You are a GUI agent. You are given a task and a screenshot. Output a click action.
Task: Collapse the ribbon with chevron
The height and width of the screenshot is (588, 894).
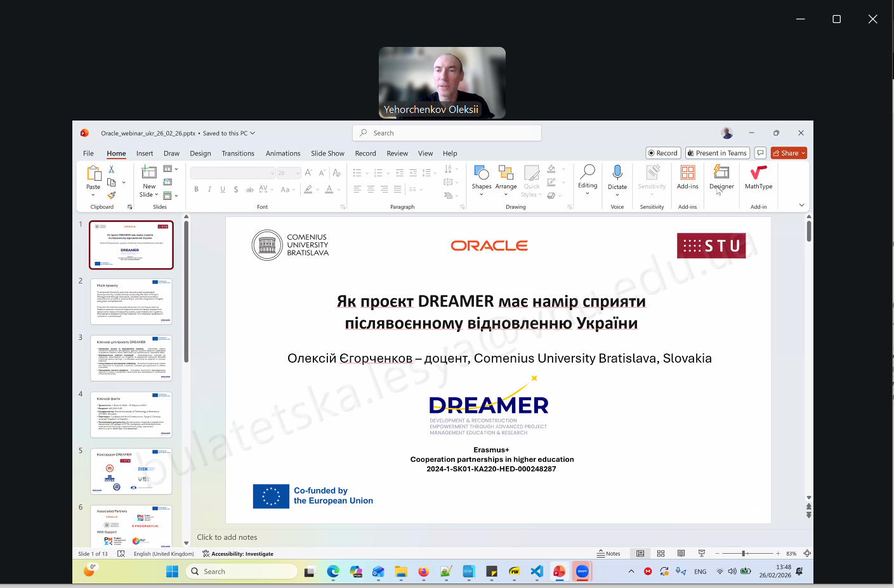(x=801, y=205)
